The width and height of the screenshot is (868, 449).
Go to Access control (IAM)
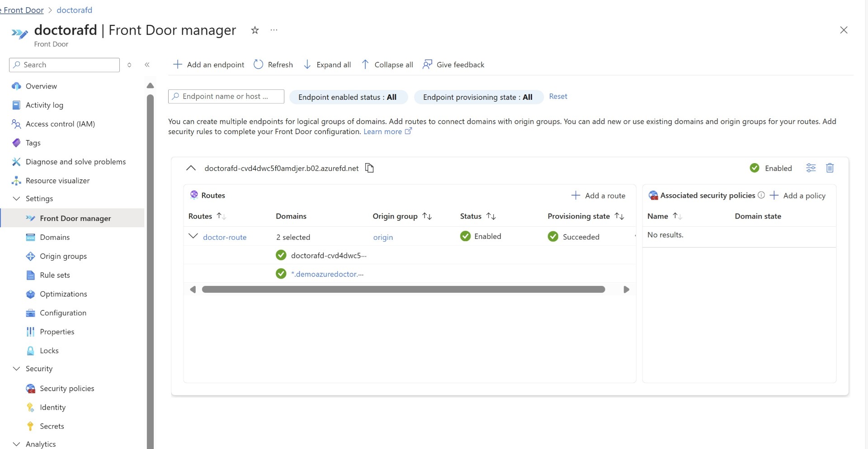pyautogui.click(x=60, y=124)
